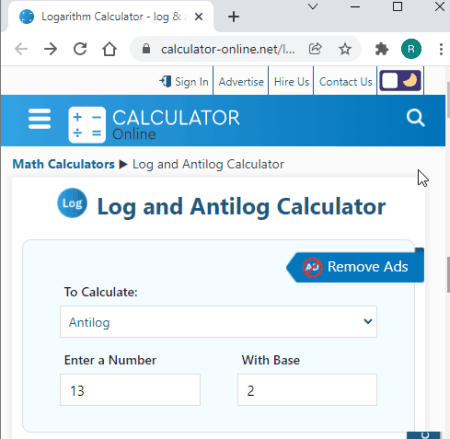Go to the Math Calculators breadcrumb
The height and width of the screenshot is (439, 450).
coord(63,164)
